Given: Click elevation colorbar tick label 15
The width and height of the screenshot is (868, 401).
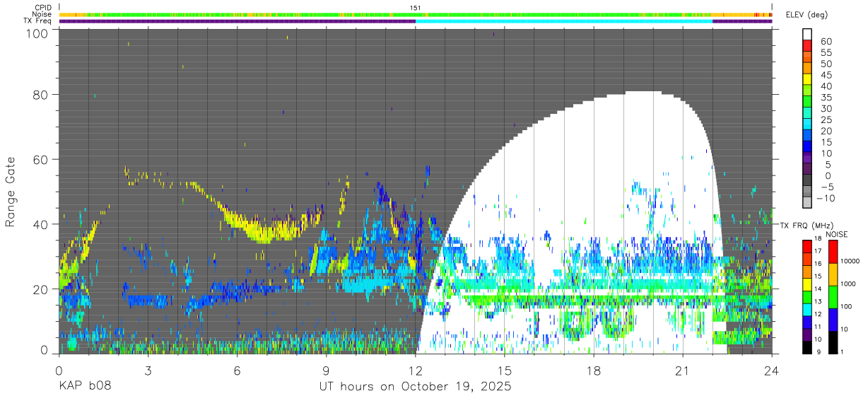Looking at the screenshot, I should pyautogui.click(x=825, y=142).
